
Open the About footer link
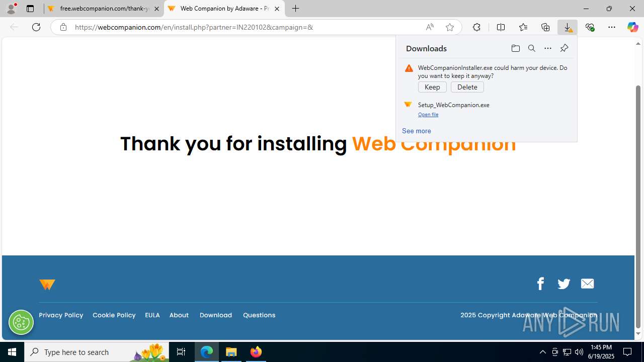[x=179, y=315]
